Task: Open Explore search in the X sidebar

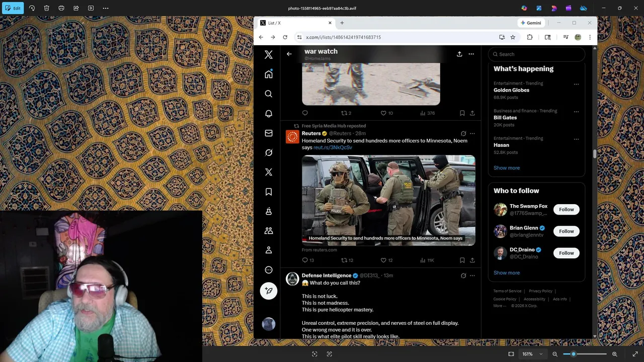Action: (269, 94)
